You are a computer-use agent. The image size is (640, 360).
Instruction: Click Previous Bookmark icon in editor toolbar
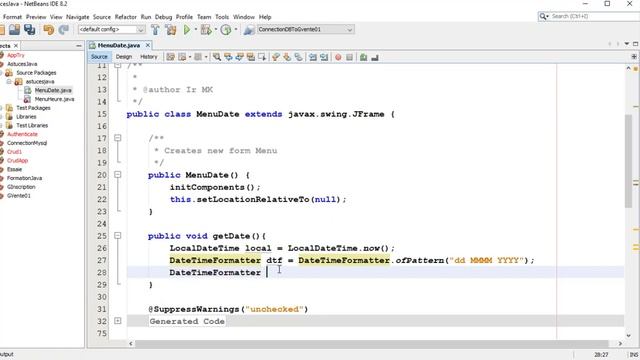click(x=276, y=57)
